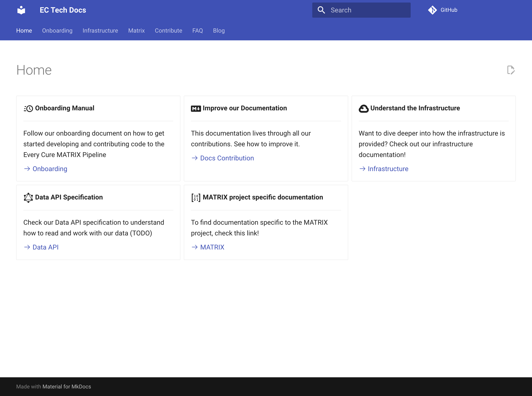Screen dimensions: 532x396
Task: Click the Material for MkDocs footer link
Action: 67,387
